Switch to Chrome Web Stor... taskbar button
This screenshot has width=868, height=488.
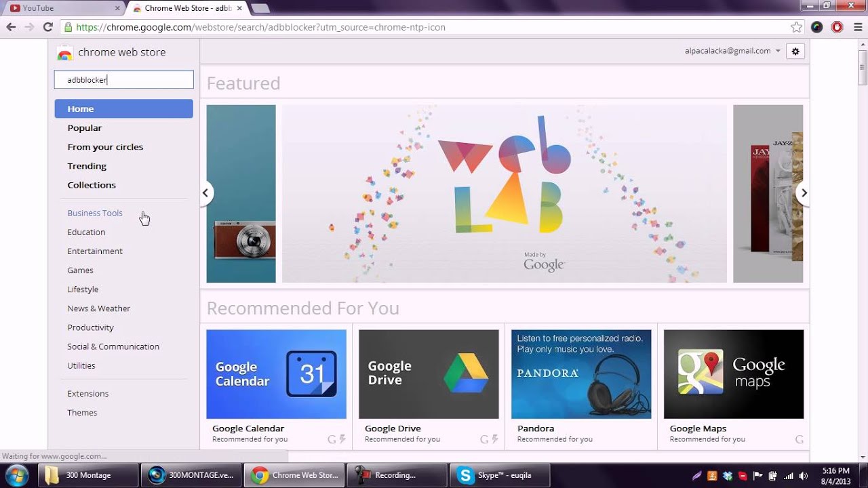(294, 475)
